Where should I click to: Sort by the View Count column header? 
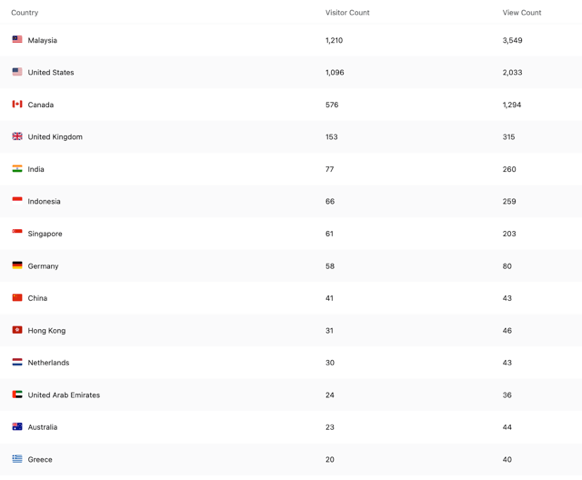click(x=522, y=13)
